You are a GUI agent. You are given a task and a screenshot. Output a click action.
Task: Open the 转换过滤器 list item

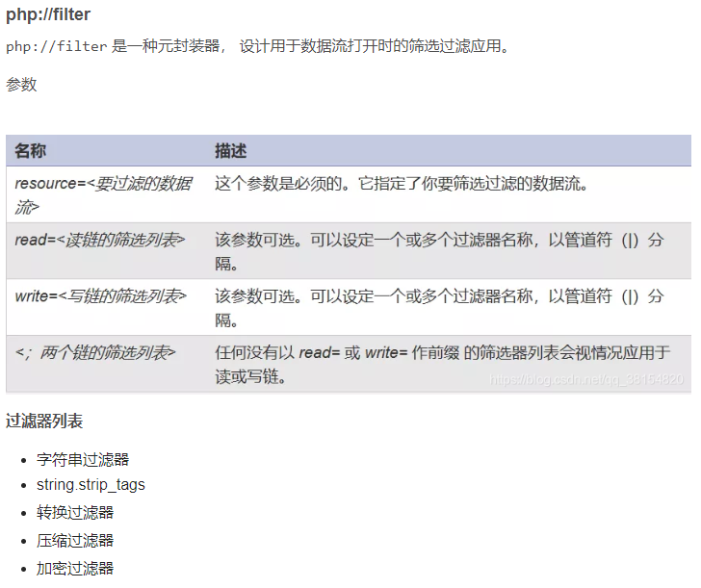74,512
